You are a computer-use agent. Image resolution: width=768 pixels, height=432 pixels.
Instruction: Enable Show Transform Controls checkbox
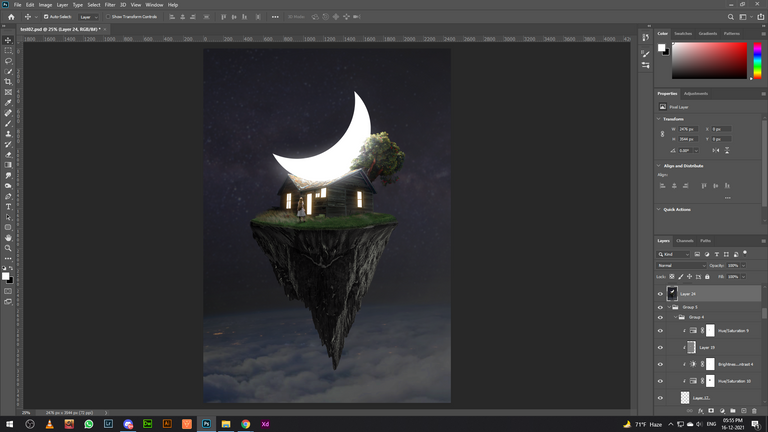(108, 17)
